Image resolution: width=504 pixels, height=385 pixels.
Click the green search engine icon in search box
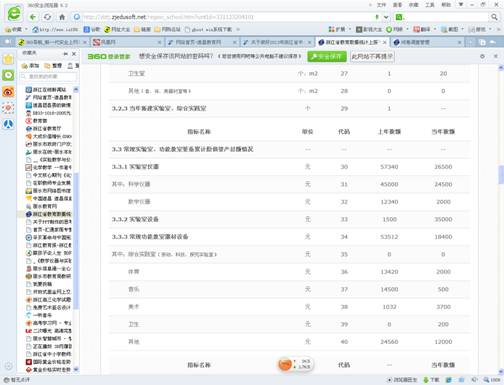[399, 17]
